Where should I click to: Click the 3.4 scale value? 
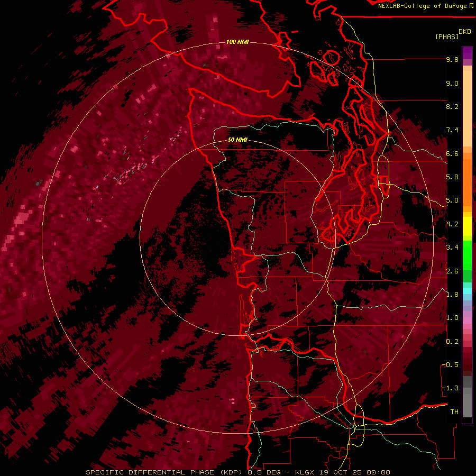pyautogui.click(x=452, y=248)
